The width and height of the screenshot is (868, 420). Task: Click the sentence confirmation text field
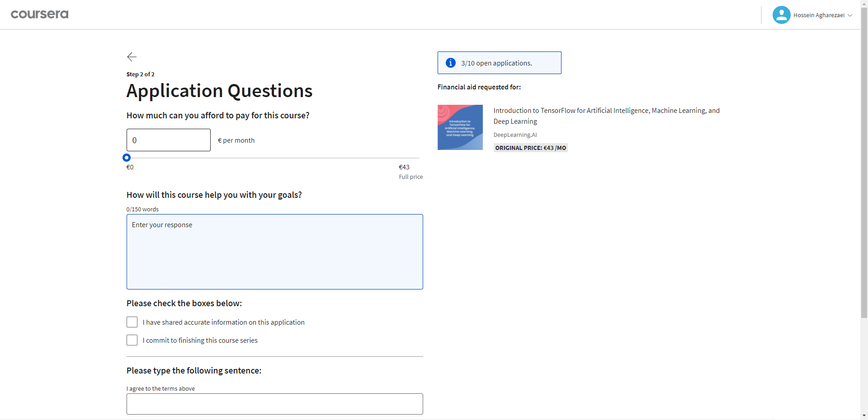coord(274,404)
